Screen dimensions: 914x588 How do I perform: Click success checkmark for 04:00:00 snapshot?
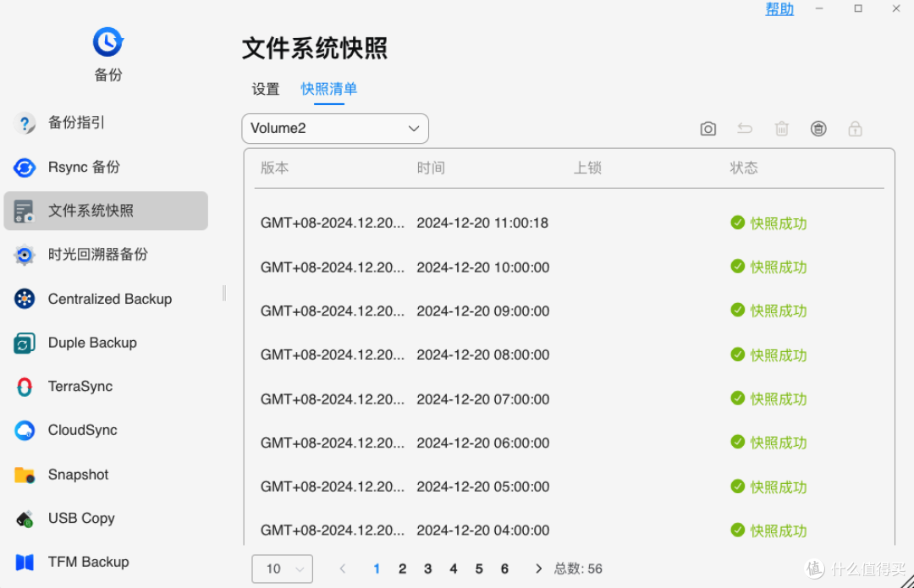(737, 530)
